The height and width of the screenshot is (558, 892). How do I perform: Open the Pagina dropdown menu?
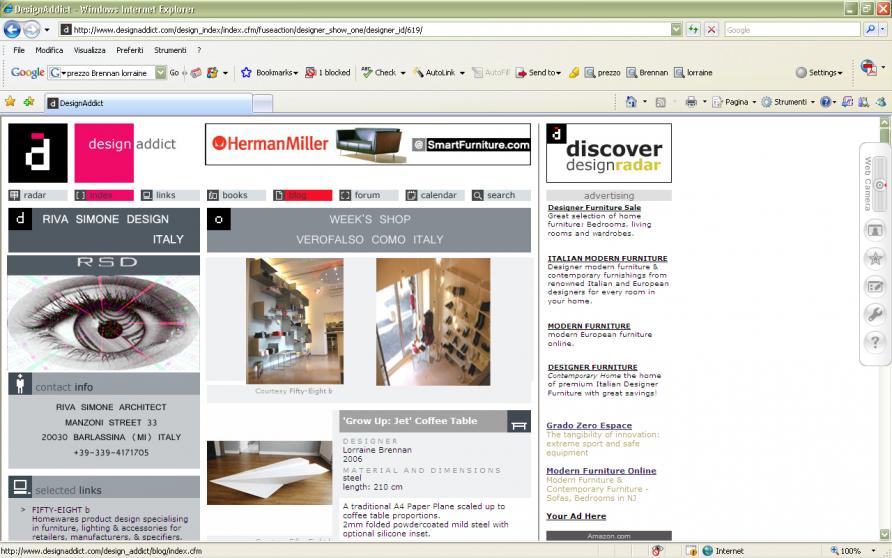point(734,102)
